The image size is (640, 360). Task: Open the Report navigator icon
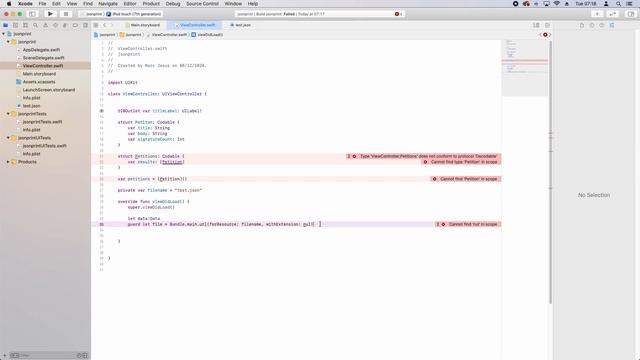point(85,25)
